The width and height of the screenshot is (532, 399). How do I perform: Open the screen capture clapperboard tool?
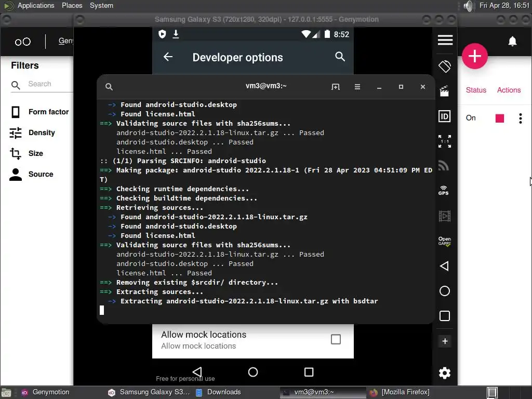[445, 91]
